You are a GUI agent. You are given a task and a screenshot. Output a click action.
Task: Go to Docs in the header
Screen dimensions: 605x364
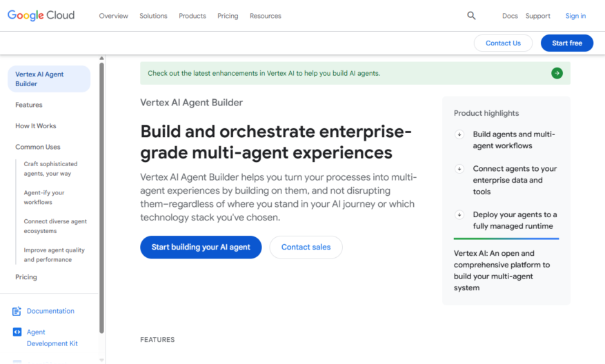pyautogui.click(x=510, y=16)
